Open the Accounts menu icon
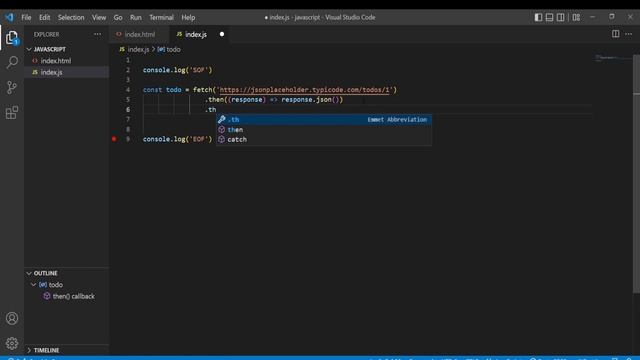The width and height of the screenshot is (640, 360). (x=12, y=318)
